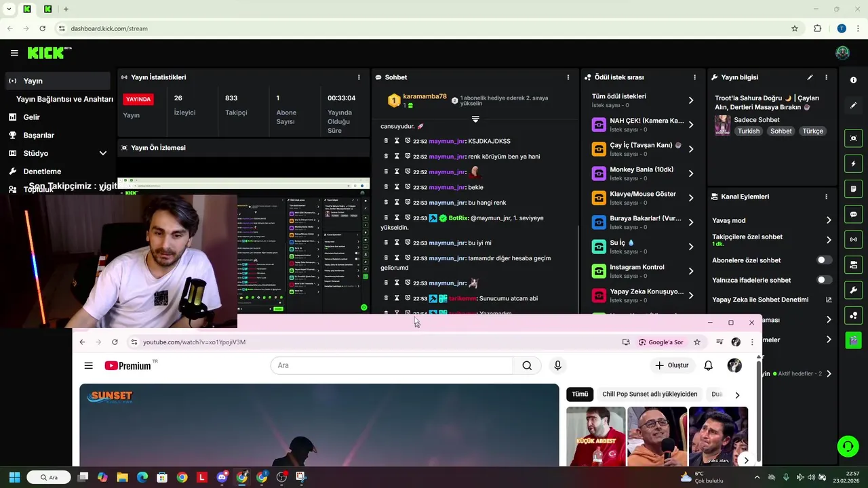Screen dimensions: 868x488
Task: Click the document icon in right sidebar
Action: click(853, 188)
